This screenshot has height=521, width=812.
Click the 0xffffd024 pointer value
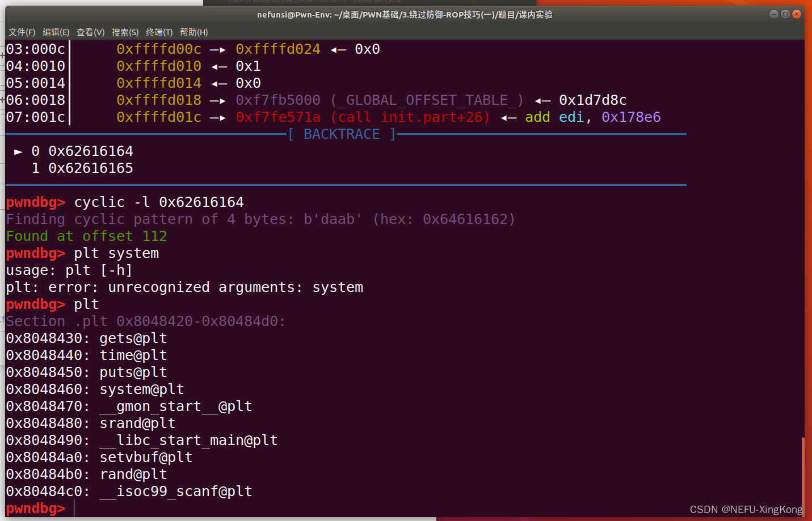(278, 49)
